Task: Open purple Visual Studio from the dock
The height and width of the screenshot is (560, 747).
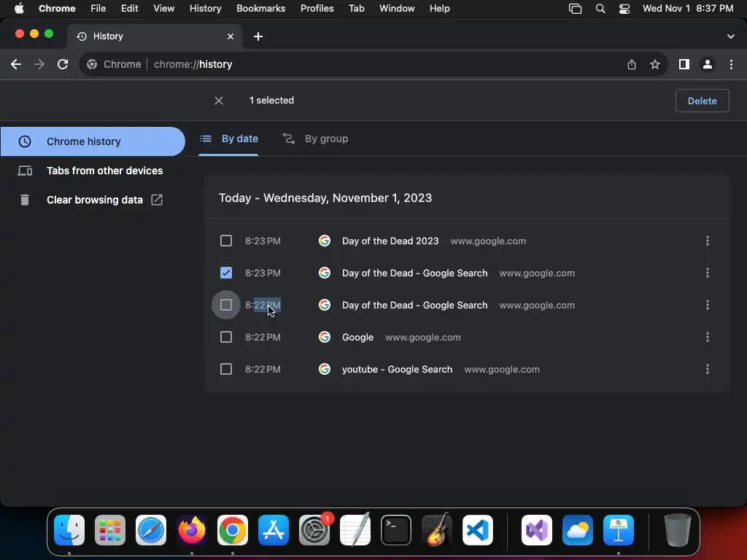Action: [x=537, y=530]
